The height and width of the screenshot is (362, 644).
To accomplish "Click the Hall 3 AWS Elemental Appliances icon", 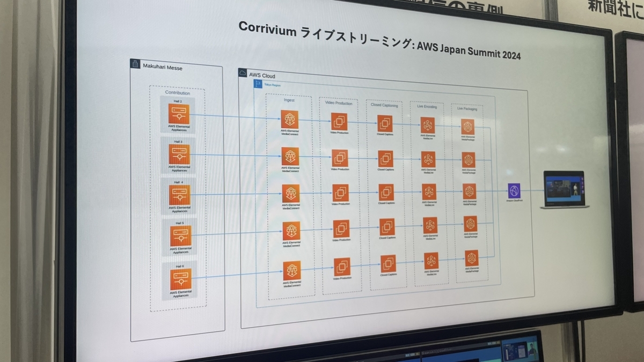I will click(x=179, y=154).
